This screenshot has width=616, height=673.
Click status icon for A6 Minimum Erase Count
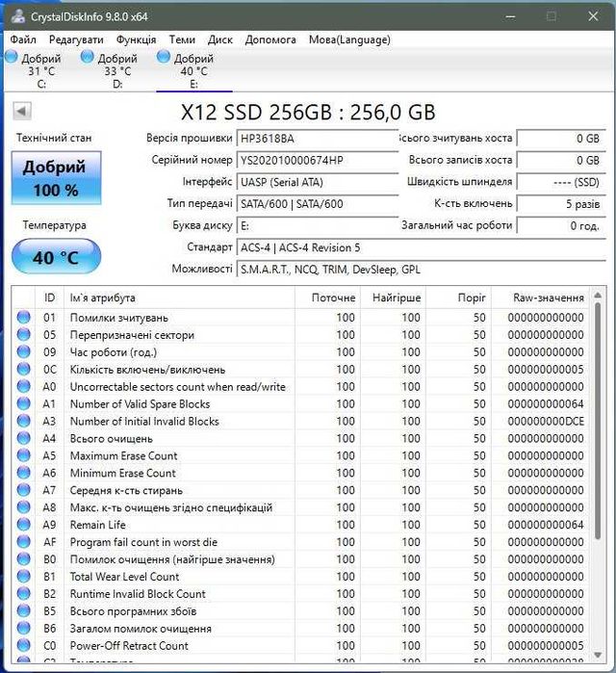pyautogui.click(x=24, y=473)
